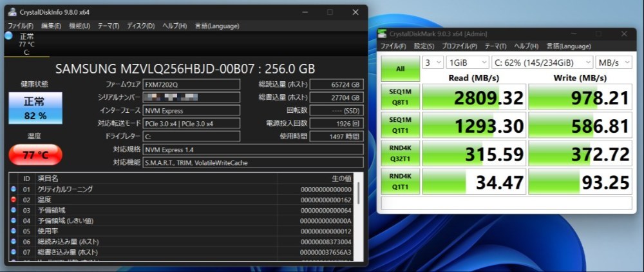Screen dimensions: 644x272
Task: Click the 生の値 column header
Action: click(315, 179)
